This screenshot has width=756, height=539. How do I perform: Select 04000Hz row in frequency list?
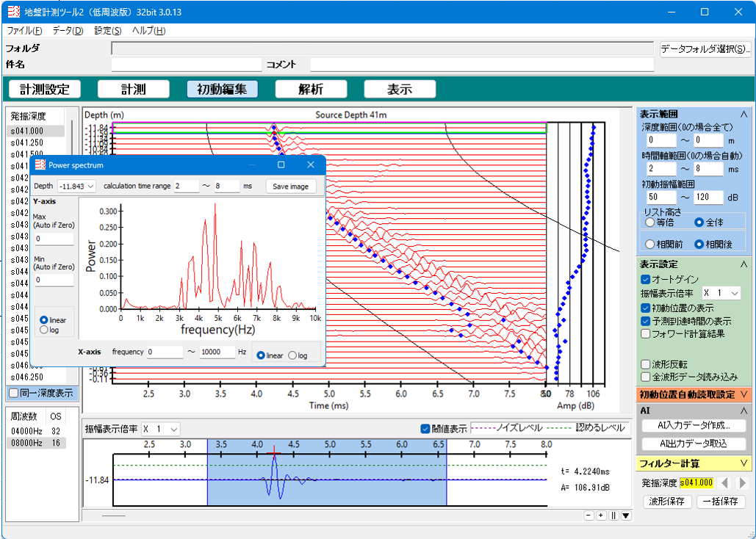[x=36, y=431]
